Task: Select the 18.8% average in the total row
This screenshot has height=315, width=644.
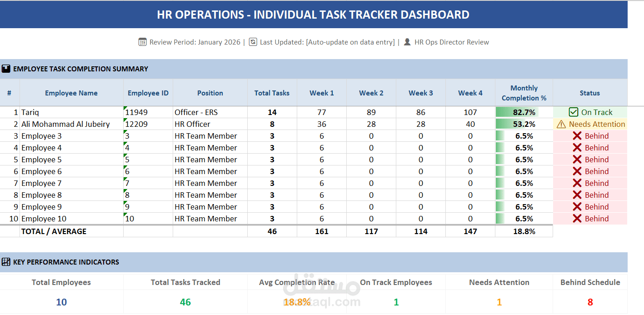Action: point(524,231)
